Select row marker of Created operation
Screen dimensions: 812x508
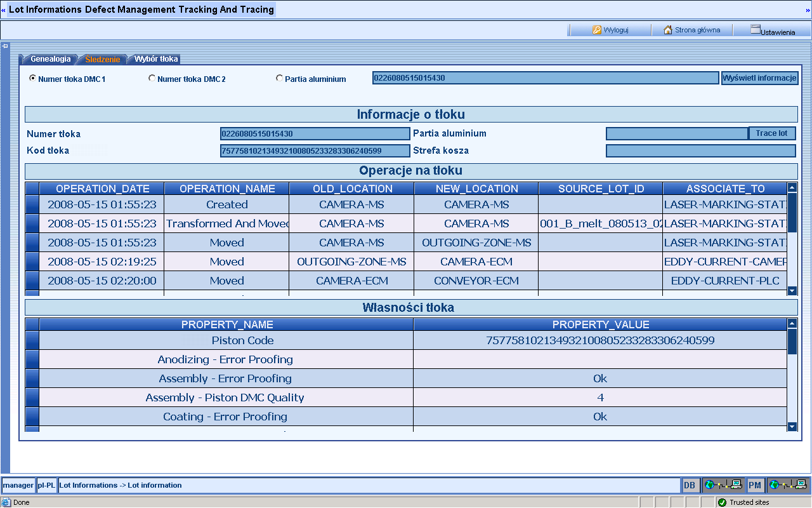[x=32, y=204]
